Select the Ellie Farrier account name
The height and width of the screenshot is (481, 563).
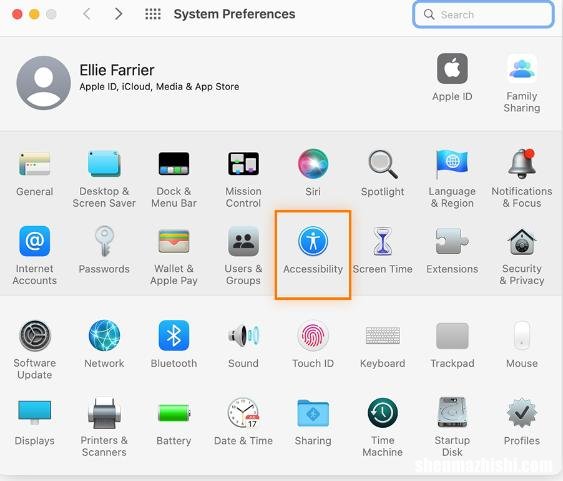click(x=117, y=70)
